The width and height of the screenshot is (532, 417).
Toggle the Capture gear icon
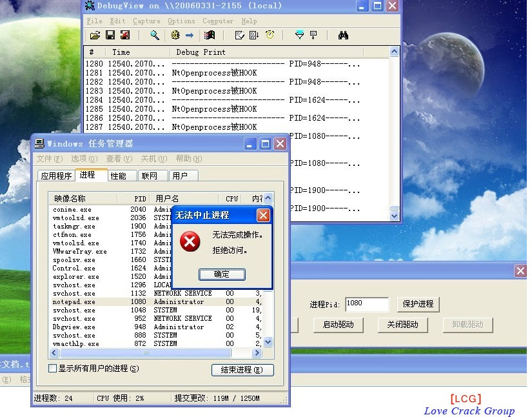176,36
